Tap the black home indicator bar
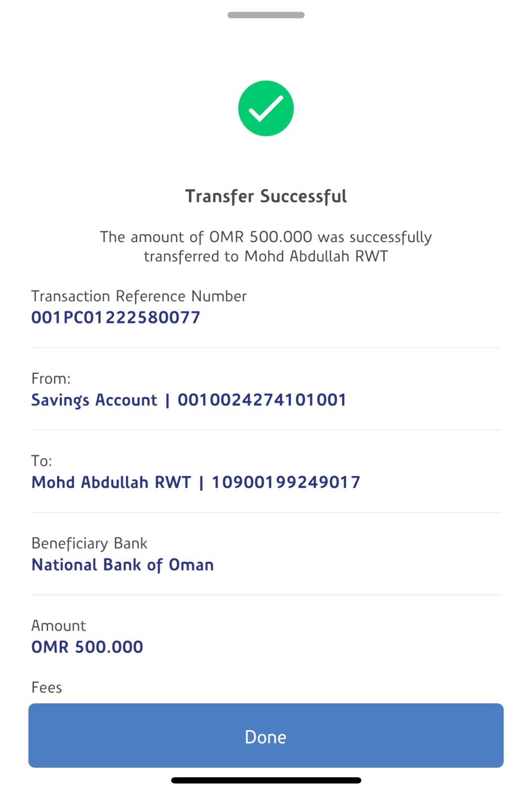The image size is (532, 793). [266, 781]
